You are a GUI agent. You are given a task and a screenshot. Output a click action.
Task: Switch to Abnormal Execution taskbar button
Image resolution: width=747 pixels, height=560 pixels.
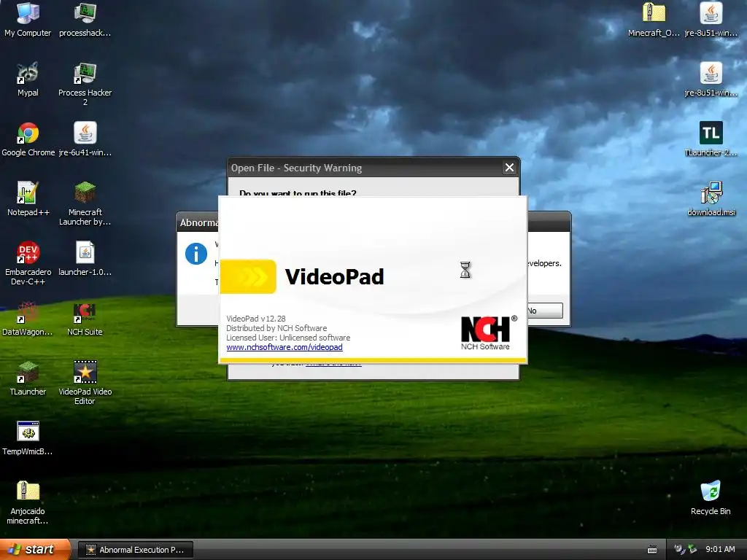click(x=135, y=550)
